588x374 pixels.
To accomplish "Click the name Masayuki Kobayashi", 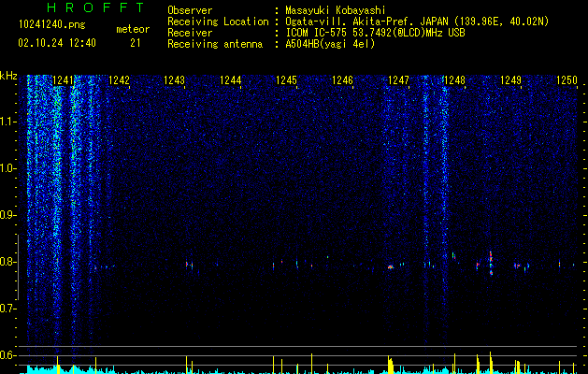I will (336, 10).
